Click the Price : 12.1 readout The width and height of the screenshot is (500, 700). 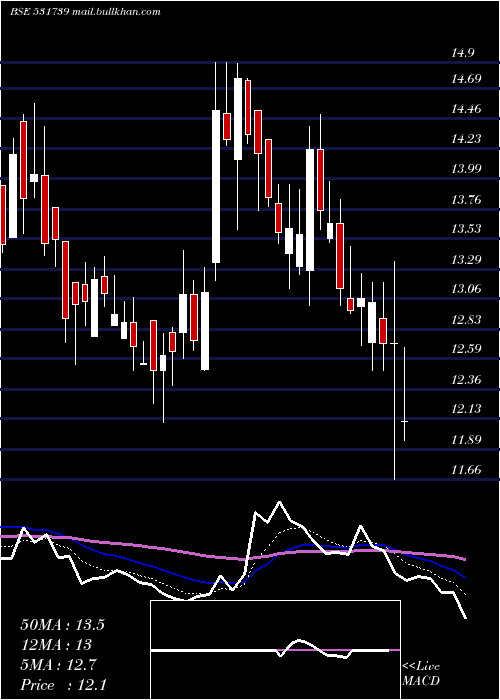coord(63,685)
